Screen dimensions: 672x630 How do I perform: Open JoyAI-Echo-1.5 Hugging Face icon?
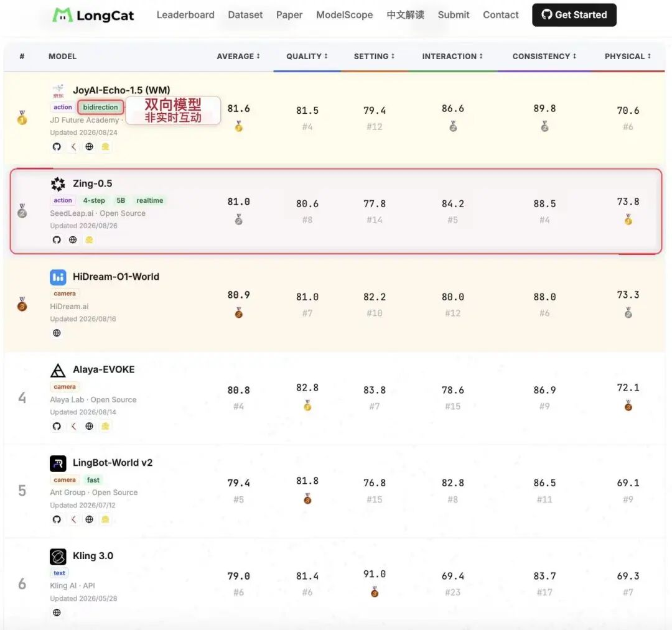105,147
